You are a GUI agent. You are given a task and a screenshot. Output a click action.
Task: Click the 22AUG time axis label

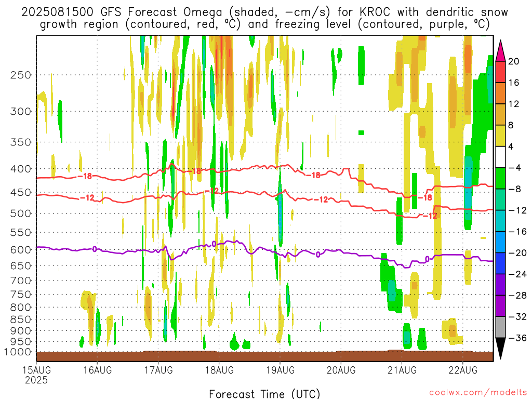coord(463,370)
